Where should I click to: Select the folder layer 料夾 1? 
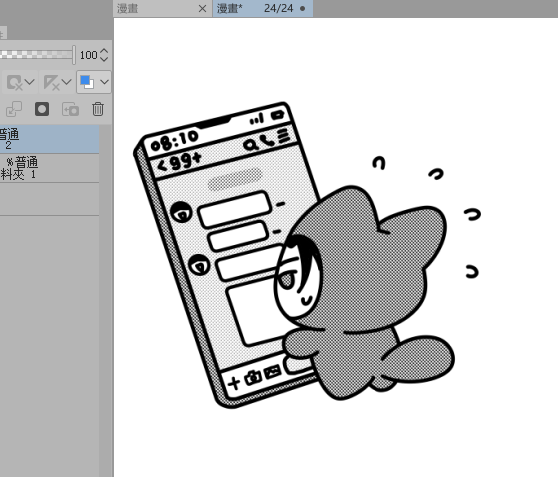(49, 168)
